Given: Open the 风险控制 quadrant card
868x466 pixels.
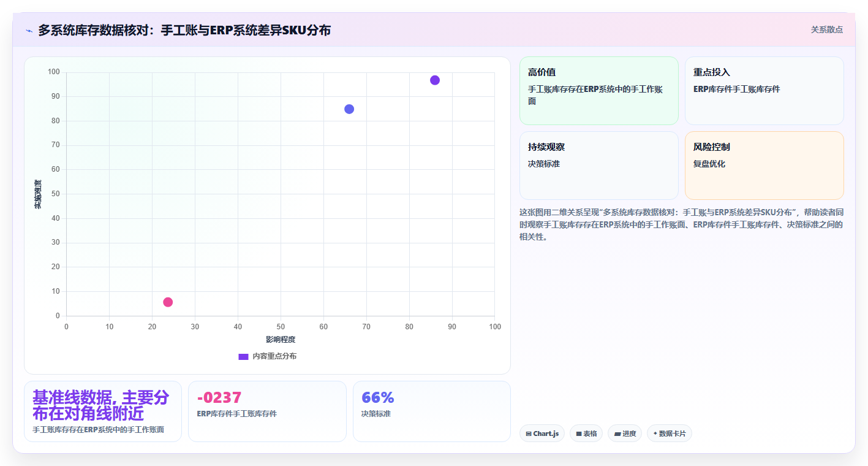Looking at the screenshot, I should (x=764, y=166).
